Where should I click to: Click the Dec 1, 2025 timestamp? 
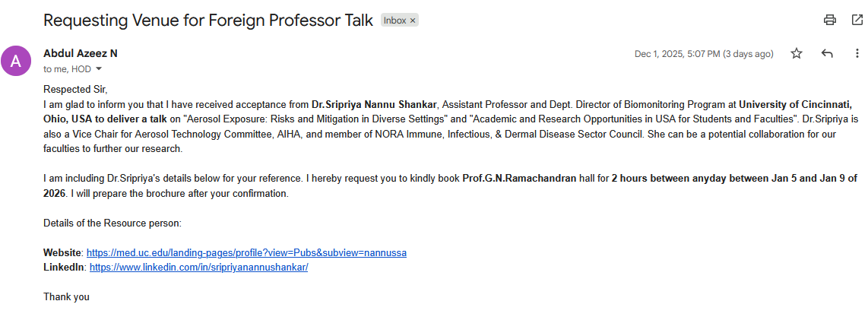click(x=704, y=54)
